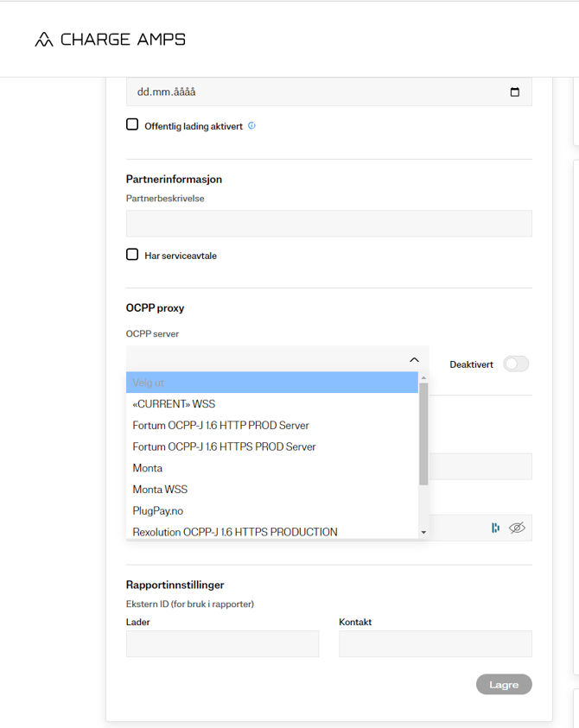
Task: Click the Lagre button
Action: (x=504, y=685)
